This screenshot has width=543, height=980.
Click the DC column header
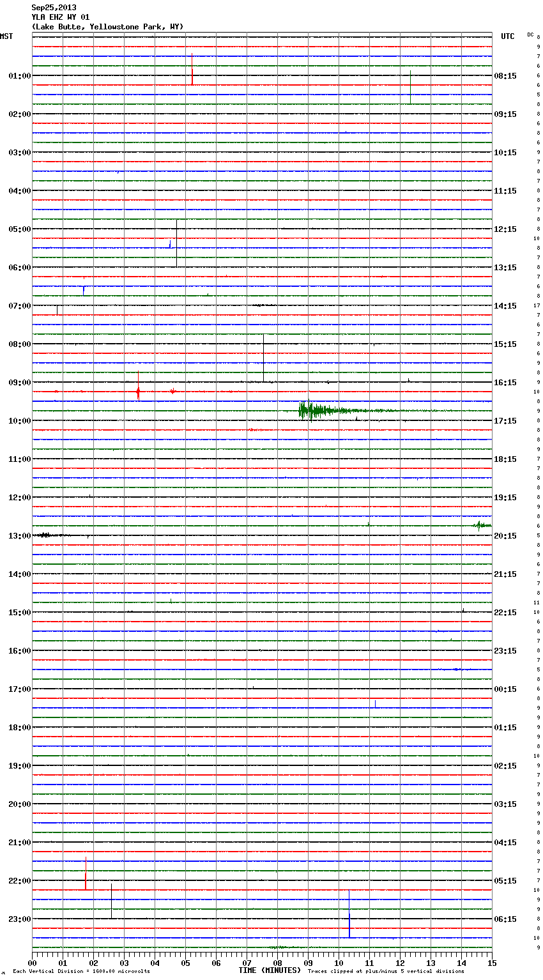(530, 34)
